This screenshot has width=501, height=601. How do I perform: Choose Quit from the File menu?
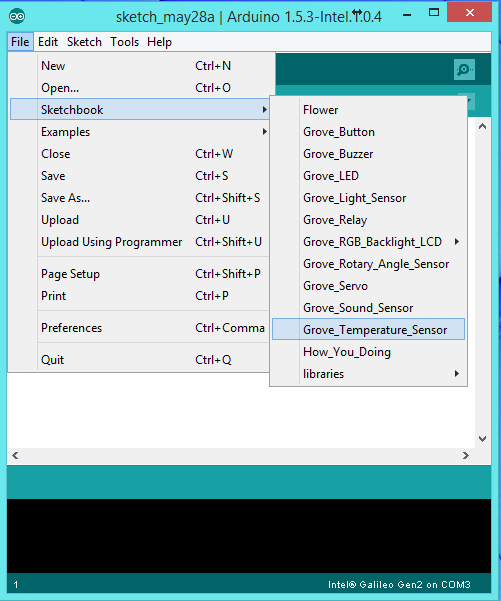tap(140, 360)
